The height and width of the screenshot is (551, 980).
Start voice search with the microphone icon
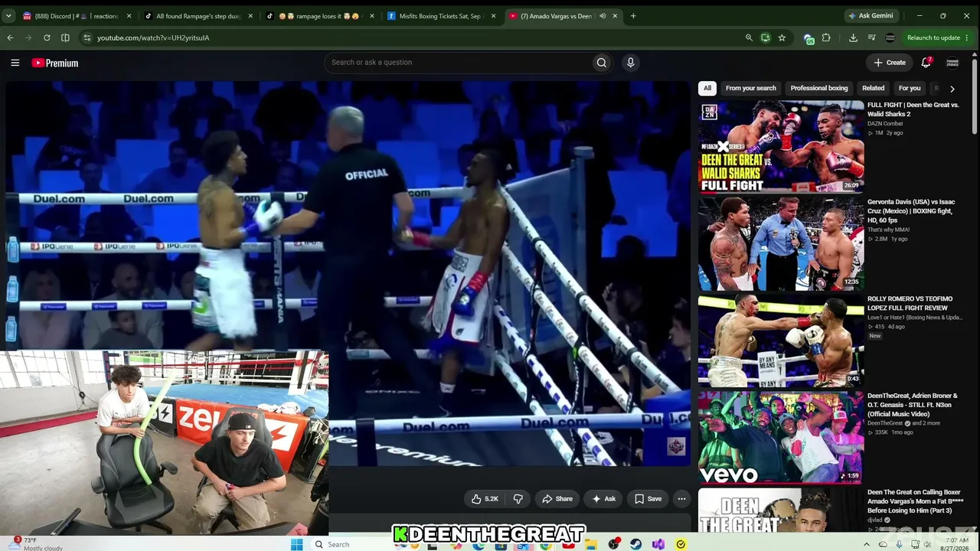coord(630,63)
